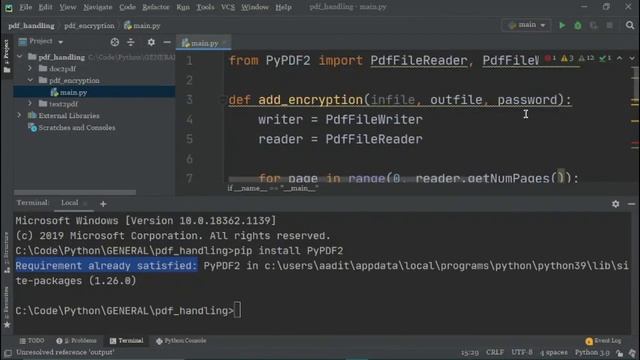The width and height of the screenshot is (640, 360).
Task: Add a new terminal session with plus icon
Action: pyautogui.click(x=103, y=204)
